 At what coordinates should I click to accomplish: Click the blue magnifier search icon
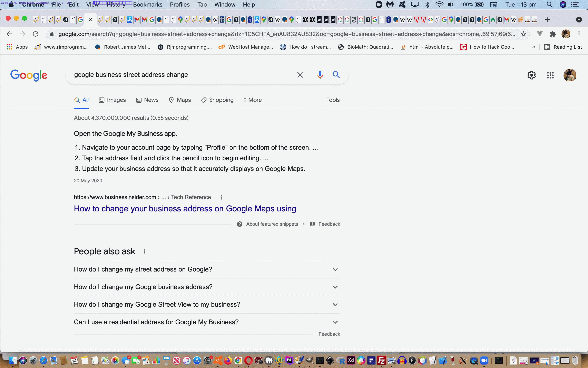click(336, 75)
